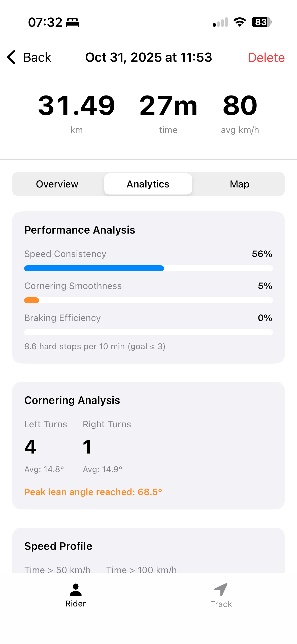Image resolution: width=297 pixels, height=644 pixels.
Task: Go back using the Back label
Action: (37, 57)
